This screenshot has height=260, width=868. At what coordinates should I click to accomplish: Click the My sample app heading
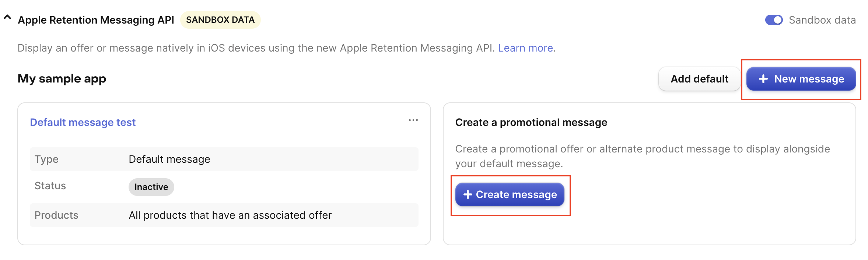tap(62, 78)
